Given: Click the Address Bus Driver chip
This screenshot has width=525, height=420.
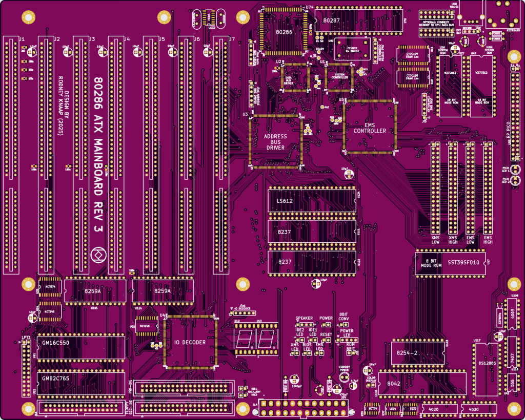Looking at the screenshot, I should point(275,142).
